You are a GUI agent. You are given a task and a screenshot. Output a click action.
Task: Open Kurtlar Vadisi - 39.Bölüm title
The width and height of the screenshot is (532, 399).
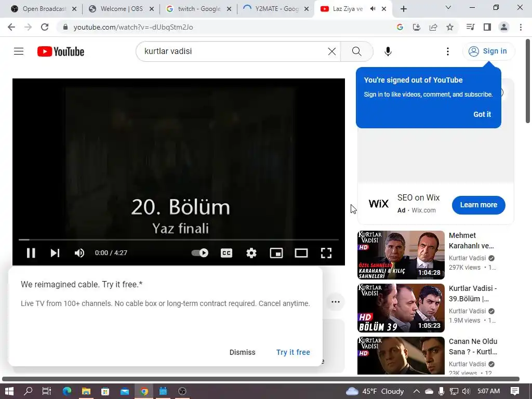click(473, 294)
